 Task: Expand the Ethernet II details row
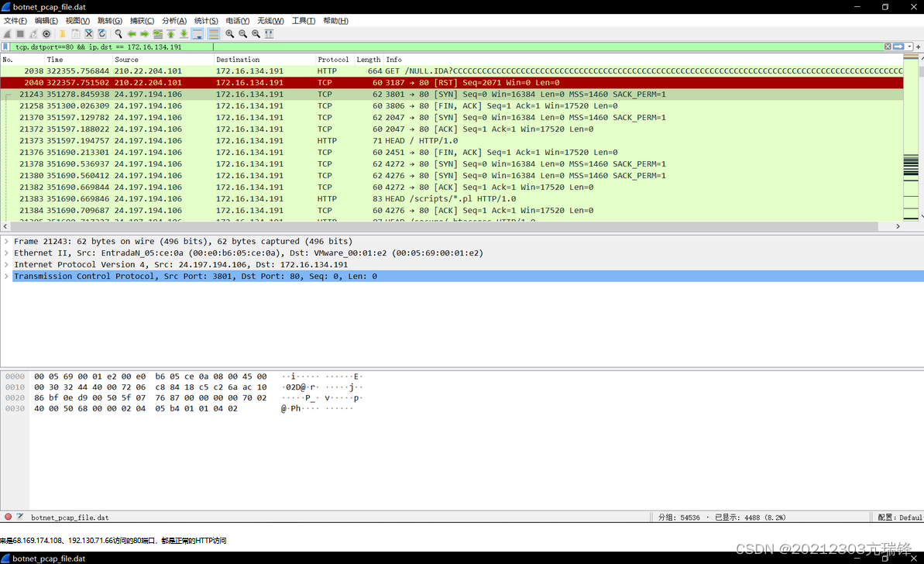click(x=6, y=253)
